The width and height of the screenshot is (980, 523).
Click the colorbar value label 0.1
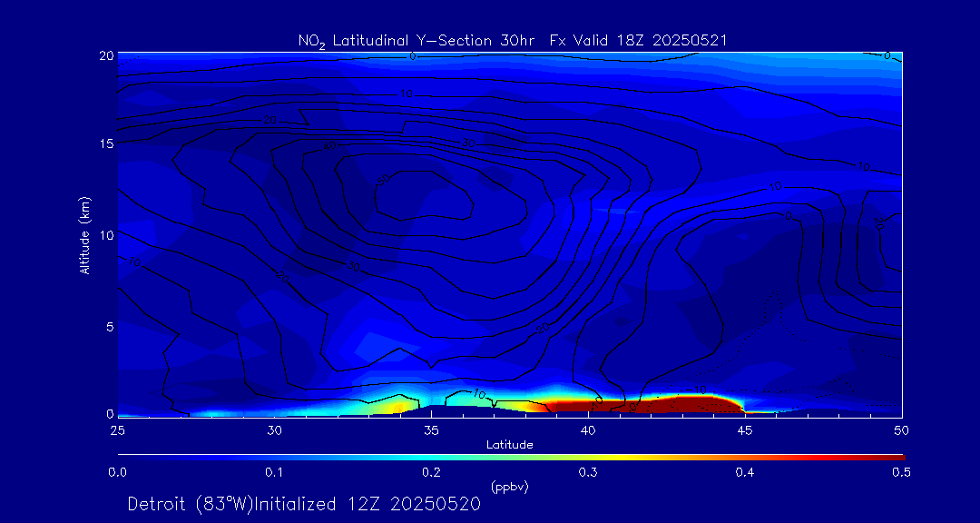click(x=274, y=472)
